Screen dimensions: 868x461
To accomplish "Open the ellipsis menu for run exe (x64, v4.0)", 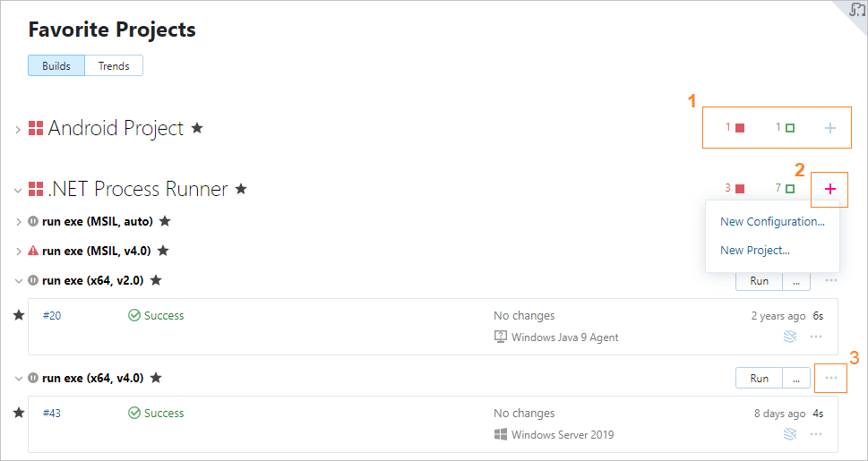I will point(831,378).
